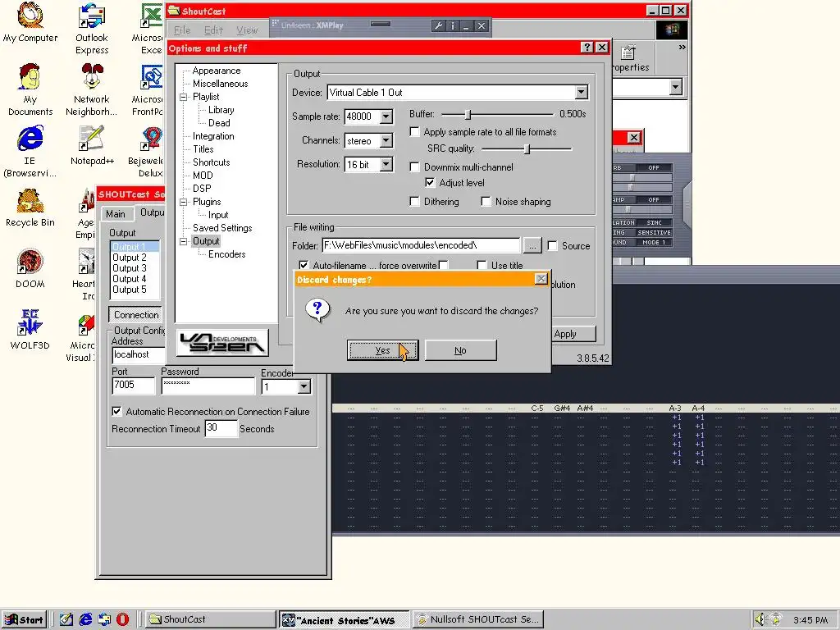
Task: Click the Internet Explorer quick launch icon
Action: click(85, 619)
